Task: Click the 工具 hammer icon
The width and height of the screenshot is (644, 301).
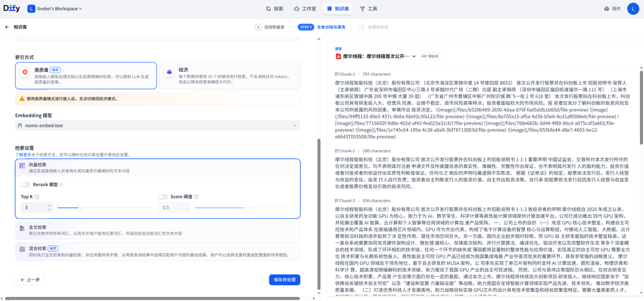Action: 362,9
